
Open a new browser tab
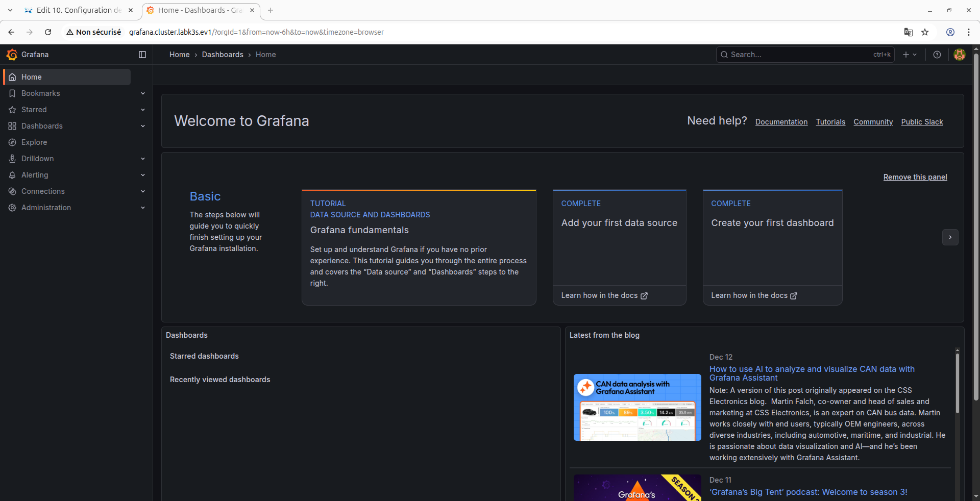[271, 10]
